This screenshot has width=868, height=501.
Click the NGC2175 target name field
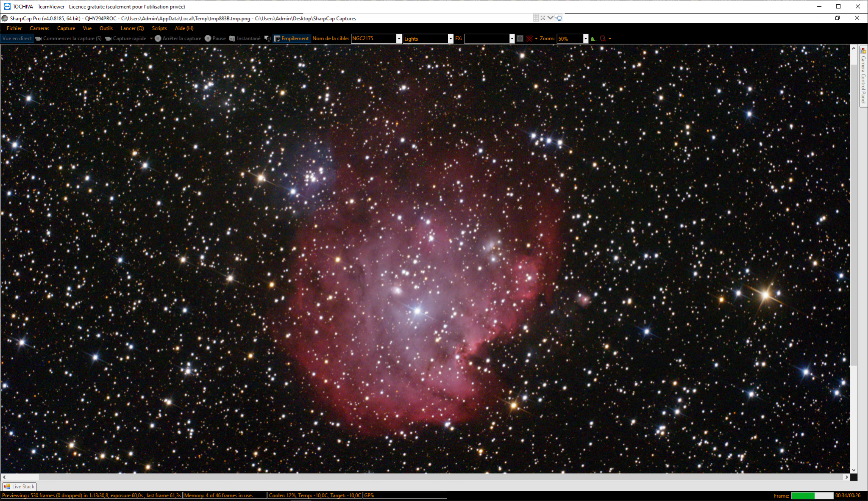tap(373, 39)
